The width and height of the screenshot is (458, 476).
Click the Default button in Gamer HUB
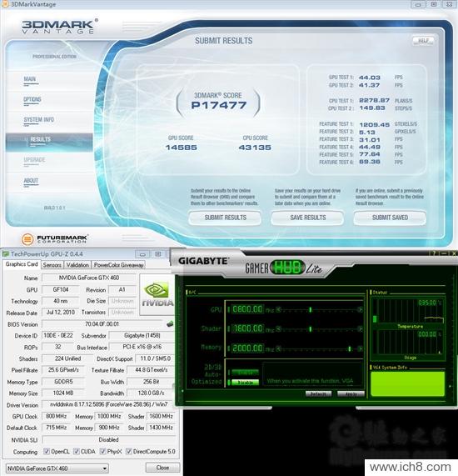tap(318, 393)
